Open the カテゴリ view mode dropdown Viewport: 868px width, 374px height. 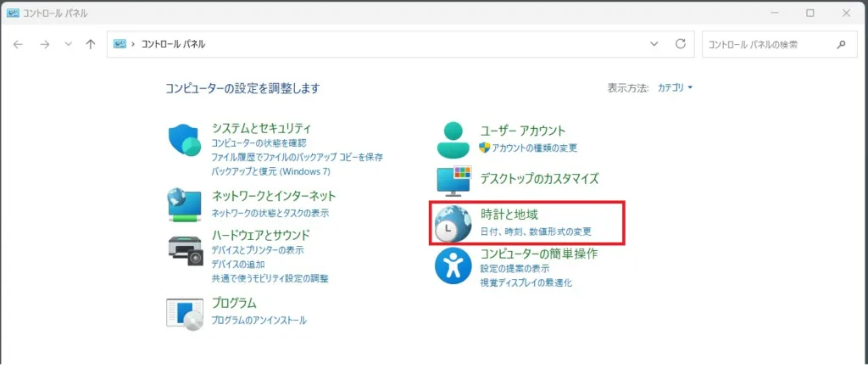click(x=675, y=87)
